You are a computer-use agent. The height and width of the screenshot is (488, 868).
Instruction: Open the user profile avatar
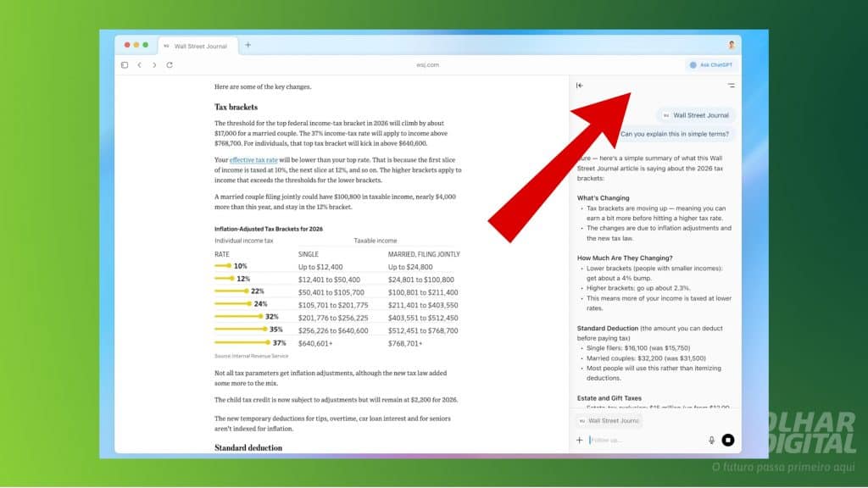coord(731,45)
